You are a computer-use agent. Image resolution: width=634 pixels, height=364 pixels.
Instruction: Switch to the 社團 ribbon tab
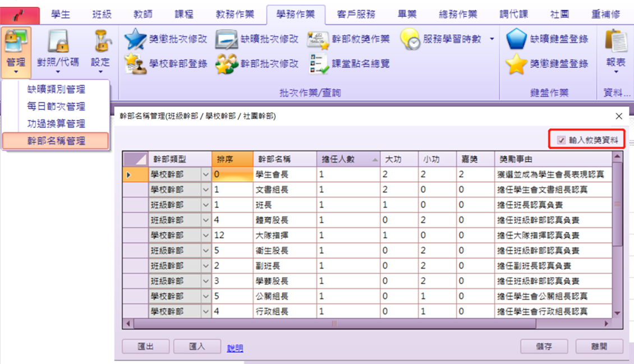(x=560, y=15)
